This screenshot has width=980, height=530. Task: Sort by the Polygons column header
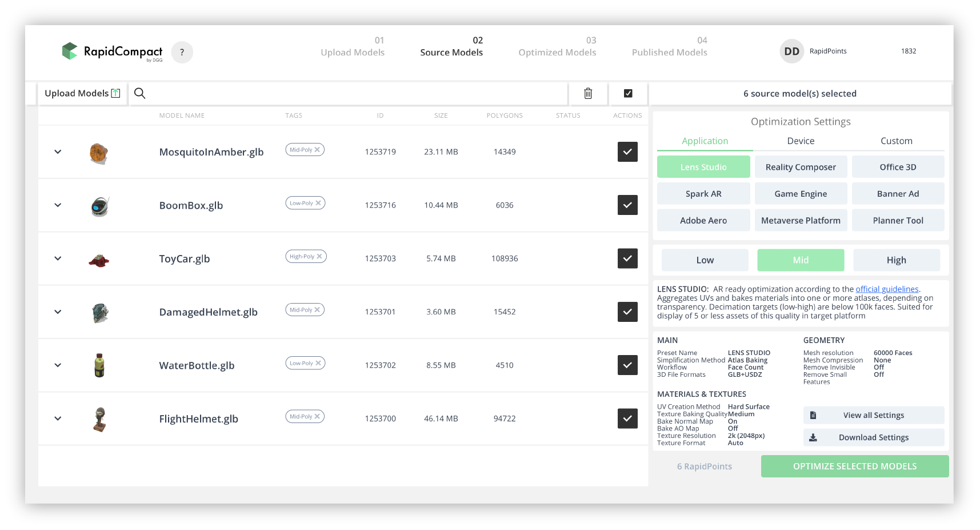[505, 115]
